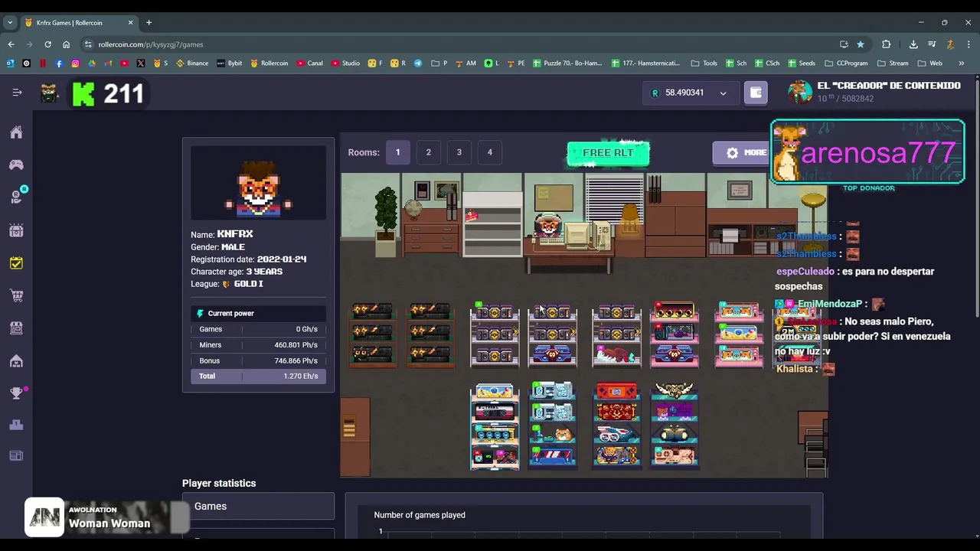
Task: Open the trophy icon with the pink dot
Action: click(16, 393)
